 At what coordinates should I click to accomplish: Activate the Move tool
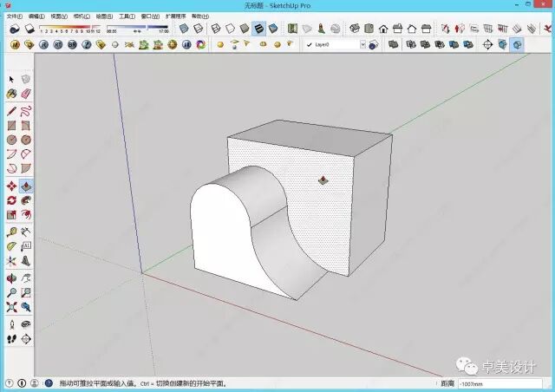click(11, 186)
